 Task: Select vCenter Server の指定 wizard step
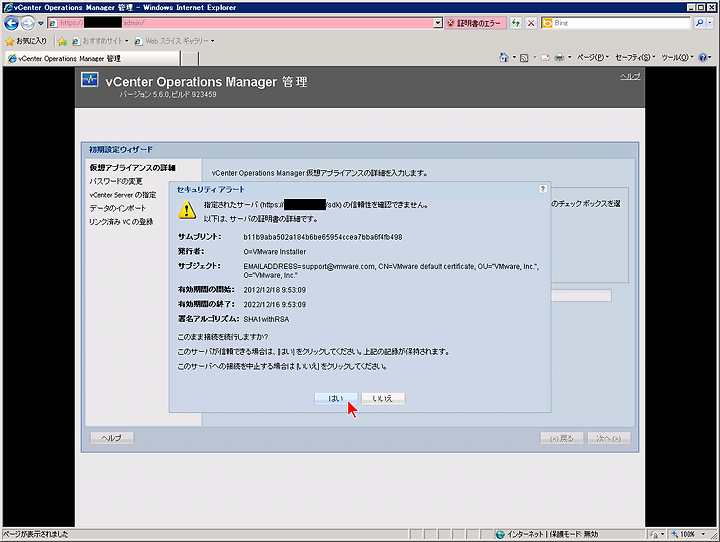pyautogui.click(x=123, y=195)
